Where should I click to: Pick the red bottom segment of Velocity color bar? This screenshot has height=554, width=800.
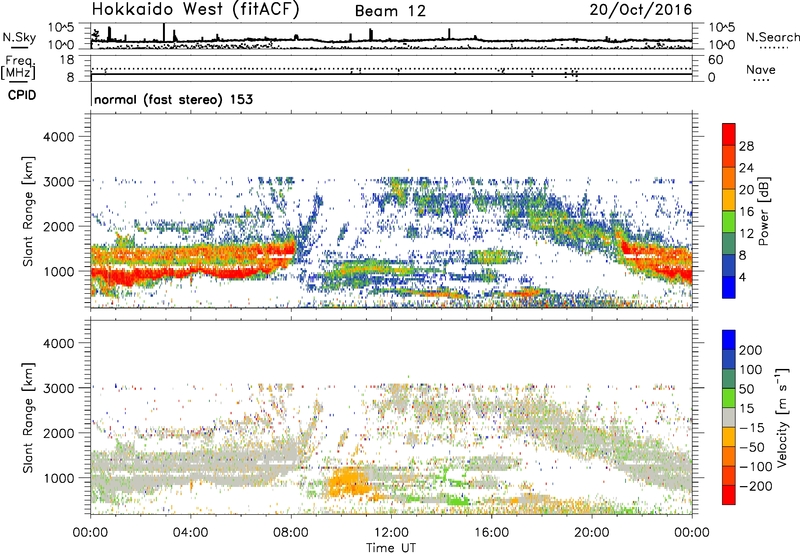tap(729, 495)
